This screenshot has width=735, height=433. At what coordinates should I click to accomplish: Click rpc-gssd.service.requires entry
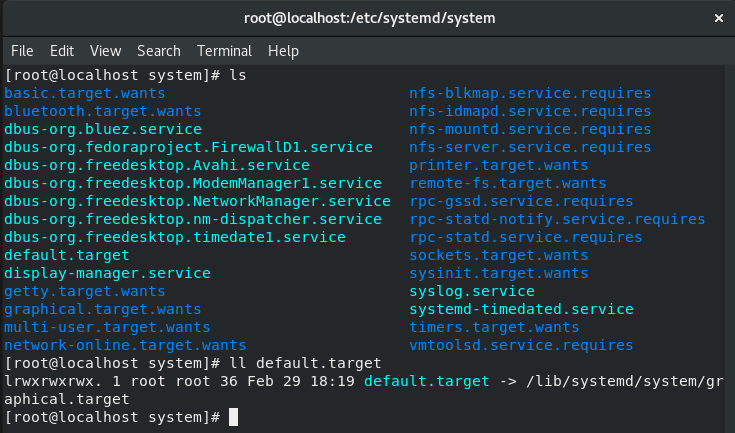521,201
